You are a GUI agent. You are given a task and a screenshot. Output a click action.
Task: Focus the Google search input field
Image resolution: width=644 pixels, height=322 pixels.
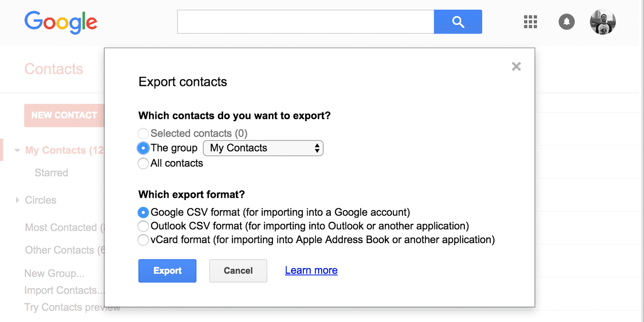coord(305,22)
